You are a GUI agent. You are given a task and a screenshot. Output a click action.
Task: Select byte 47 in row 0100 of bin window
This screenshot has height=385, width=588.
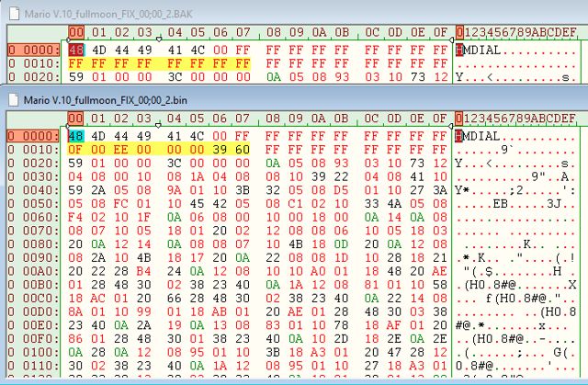(394, 352)
